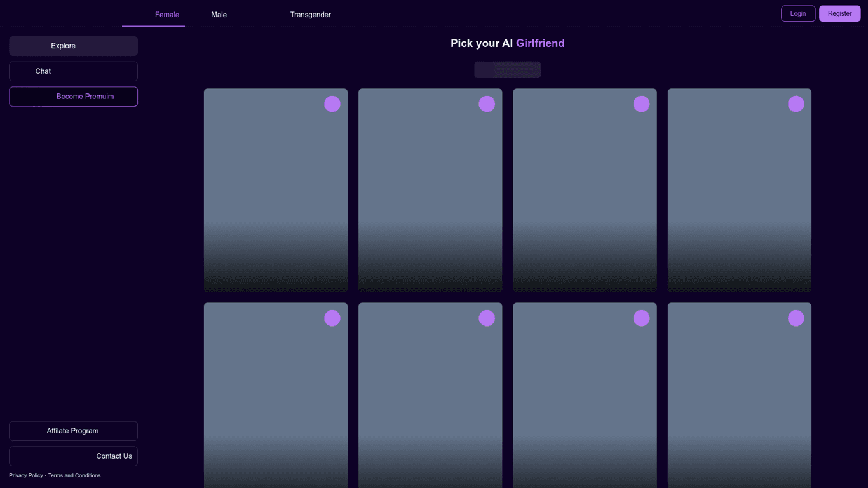The image size is (868, 488).
Task: Open Explore in the sidebar
Action: point(73,46)
